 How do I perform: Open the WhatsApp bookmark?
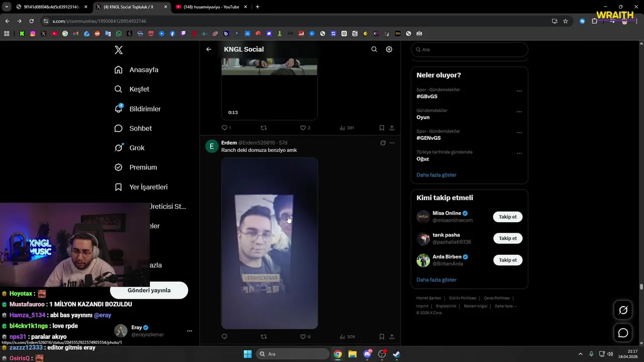[x=119, y=34]
